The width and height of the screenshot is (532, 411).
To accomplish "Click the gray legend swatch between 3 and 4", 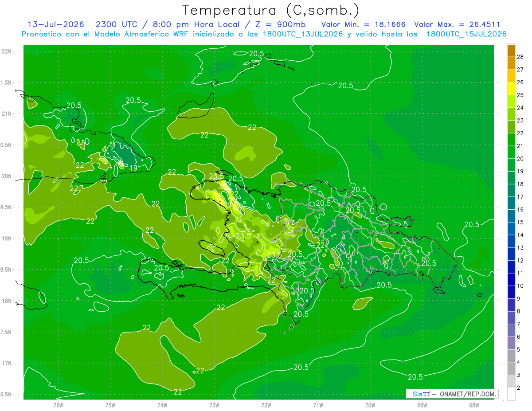I will pos(511,369).
